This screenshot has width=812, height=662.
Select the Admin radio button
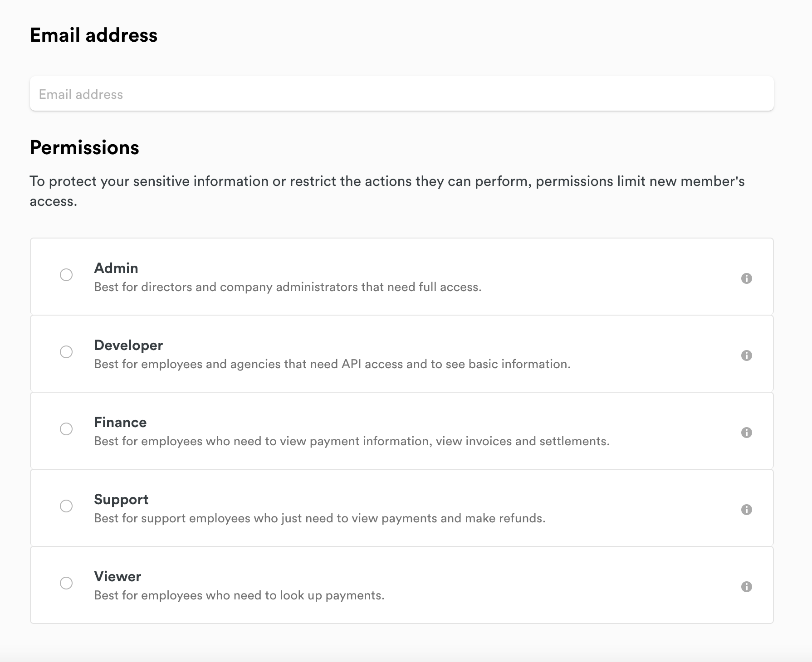66,275
